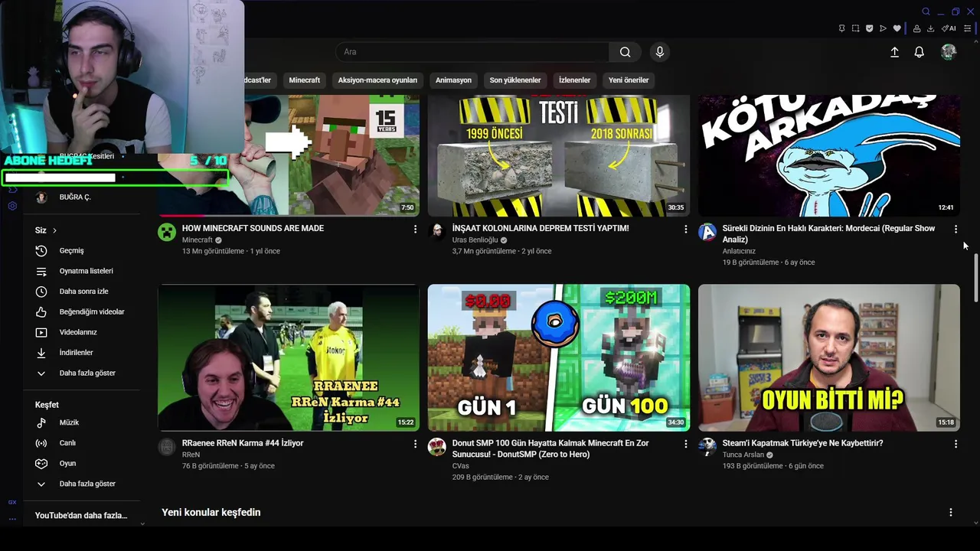
Task: Open the browser downloads icon
Action: (930, 28)
